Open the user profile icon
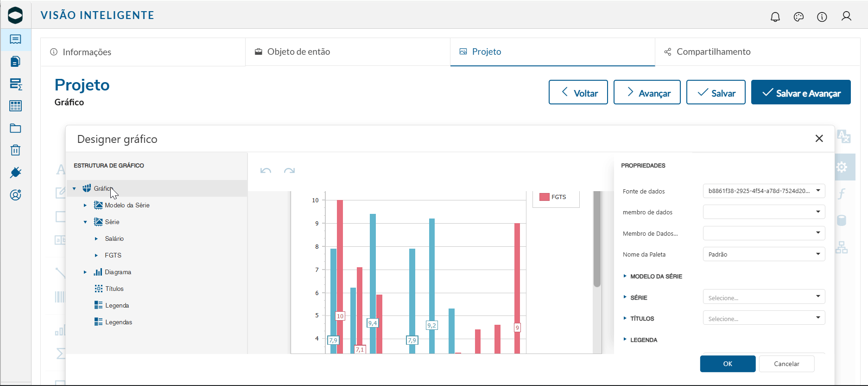 tap(846, 16)
